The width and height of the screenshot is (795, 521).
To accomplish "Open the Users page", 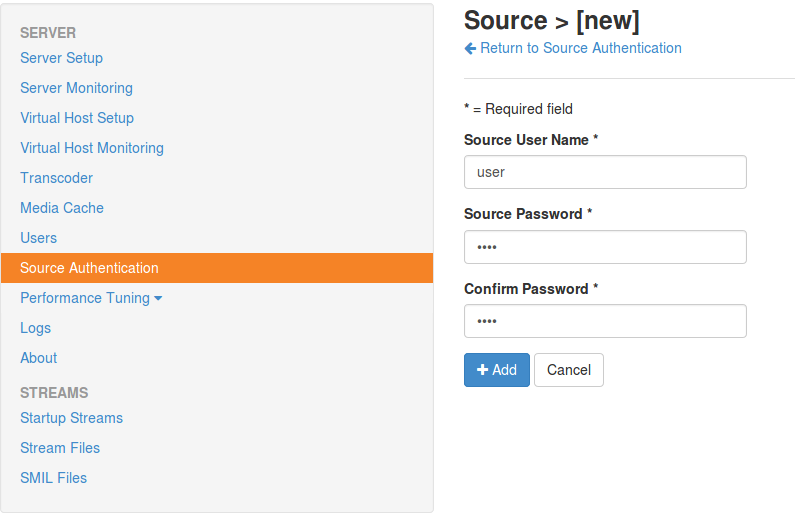I will coord(38,238).
